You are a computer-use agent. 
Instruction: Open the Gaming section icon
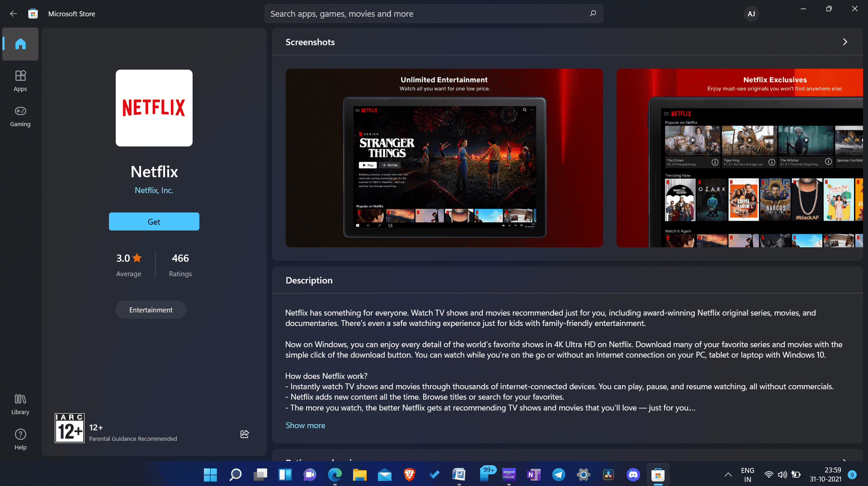(x=20, y=117)
